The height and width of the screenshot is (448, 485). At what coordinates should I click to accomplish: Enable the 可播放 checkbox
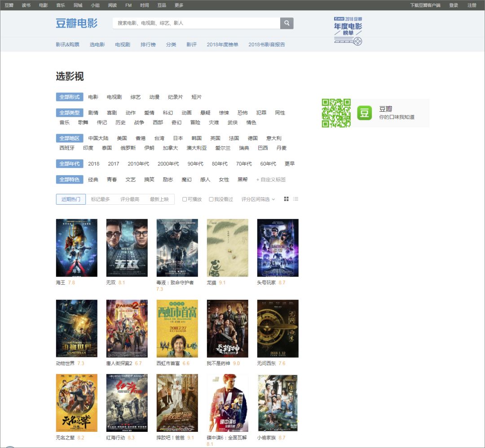[x=185, y=199]
